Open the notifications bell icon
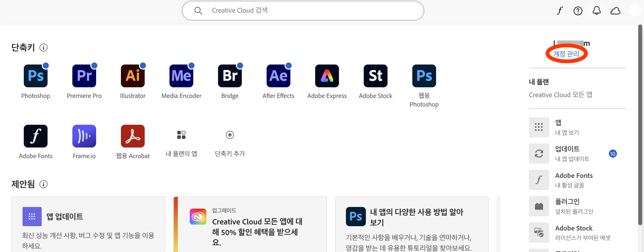644x252 pixels. 597,11
